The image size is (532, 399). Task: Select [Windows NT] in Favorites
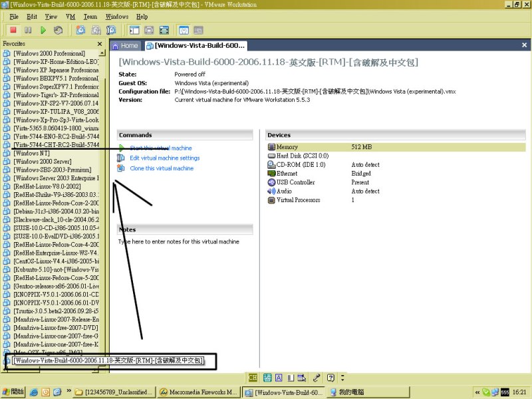point(31,153)
